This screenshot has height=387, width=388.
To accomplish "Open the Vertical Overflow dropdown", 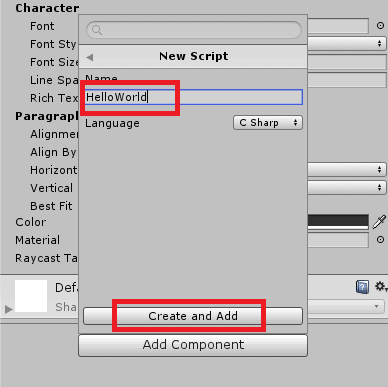I will pos(347,188).
